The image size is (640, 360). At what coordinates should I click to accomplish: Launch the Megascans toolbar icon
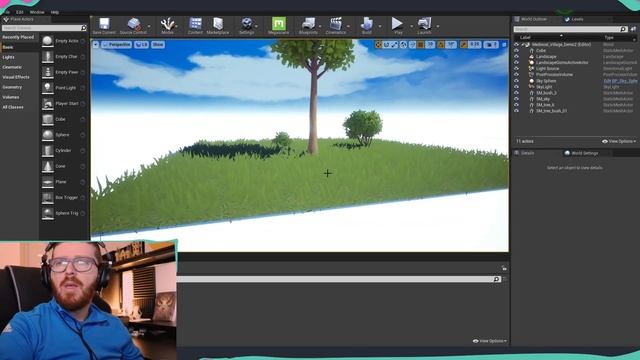pos(279,24)
